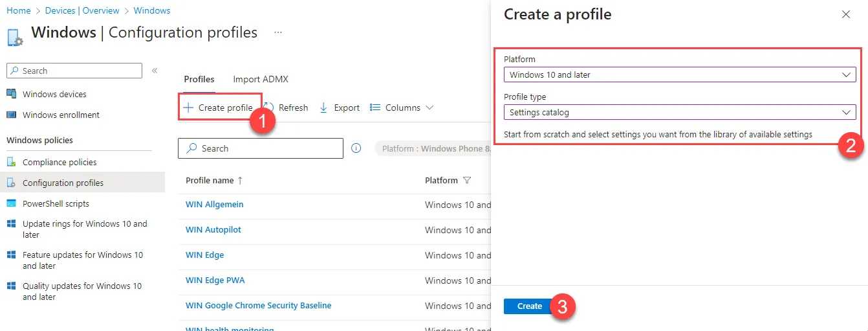The width and height of the screenshot is (868, 331).
Task: Close the Create a profile pane
Action: [846, 14]
